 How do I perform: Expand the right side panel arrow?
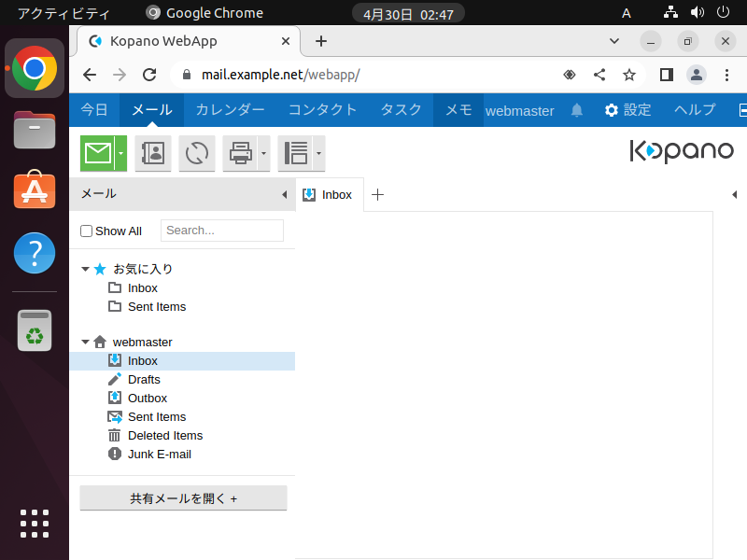pyautogui.click(x=734, y=194)
